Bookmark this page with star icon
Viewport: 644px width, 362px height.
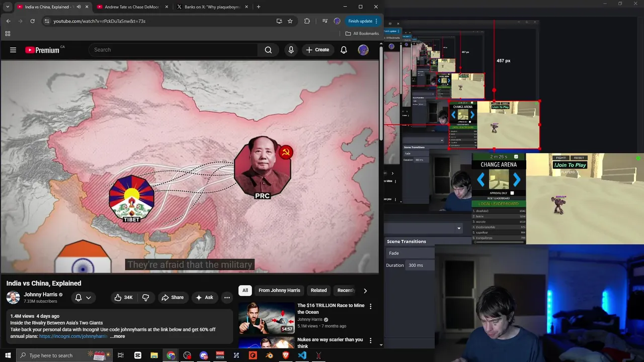point(290,21)
